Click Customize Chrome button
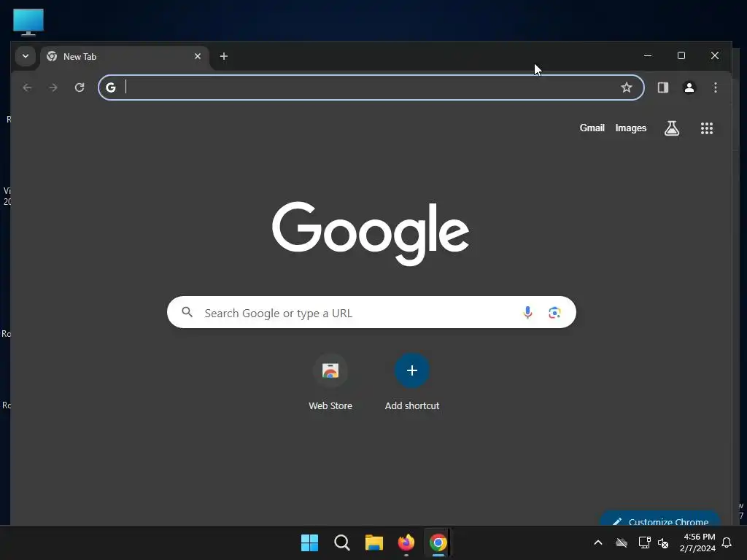Viewport: 747px width, 560px height. pos(659,519)
